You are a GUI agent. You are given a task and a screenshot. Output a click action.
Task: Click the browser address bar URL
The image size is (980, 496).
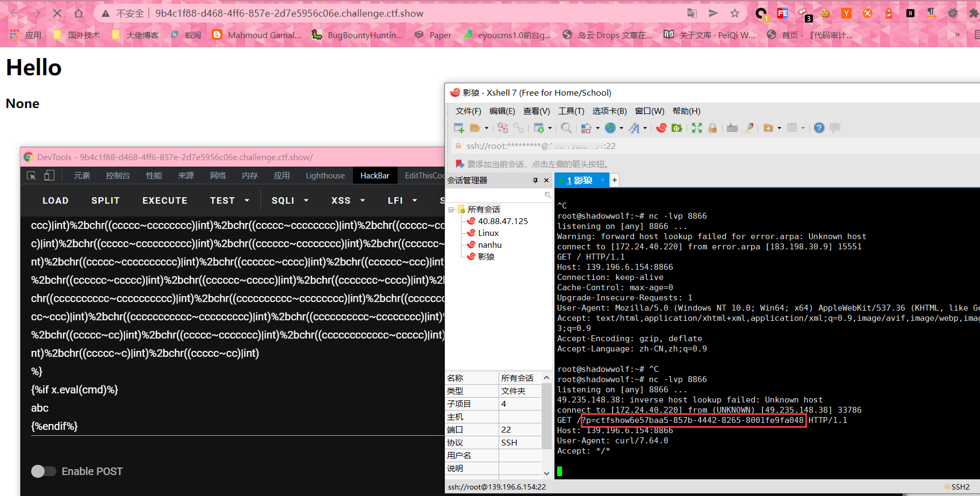coord(289,13)
